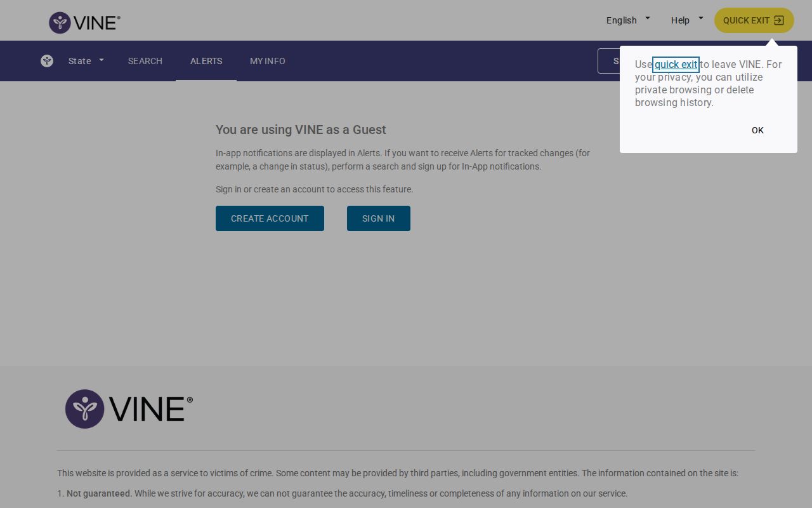Click the heading "You are using VINE as a Guest"
Screen dimensions: 812x508
pyautogui.click(x=301, y=130)
